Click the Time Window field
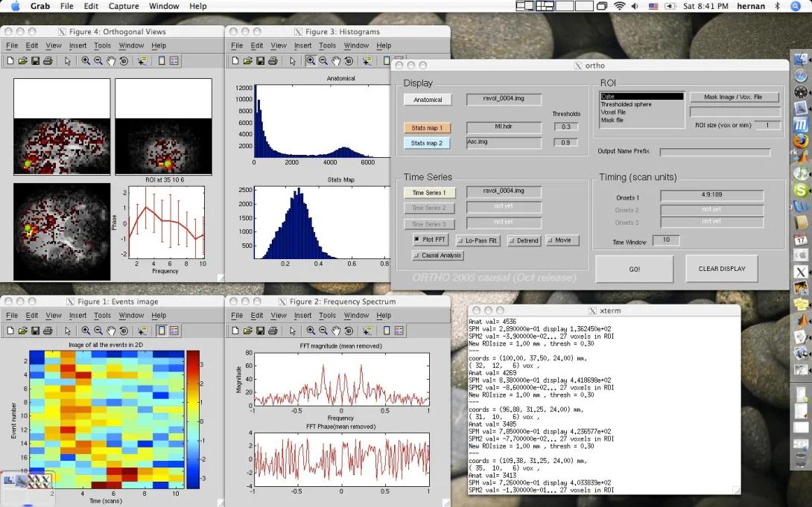This screenshot has height=507, width=812. (666, 240)
